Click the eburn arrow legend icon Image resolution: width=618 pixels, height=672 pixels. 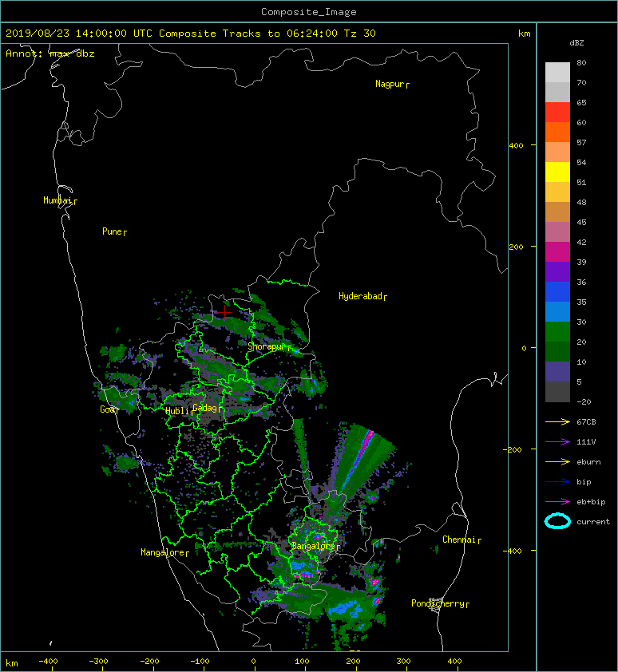[x=557, y=462]
